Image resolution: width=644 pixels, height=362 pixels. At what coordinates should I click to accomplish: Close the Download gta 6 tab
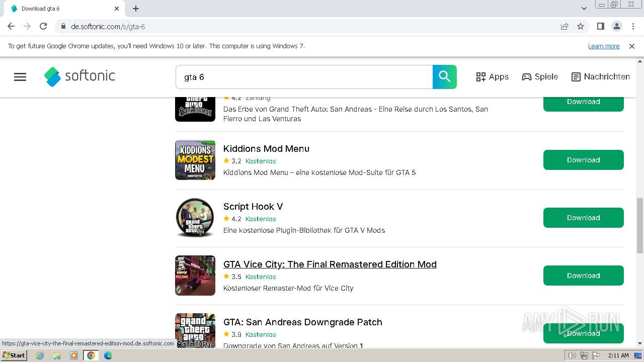click(x=117, y=9)
